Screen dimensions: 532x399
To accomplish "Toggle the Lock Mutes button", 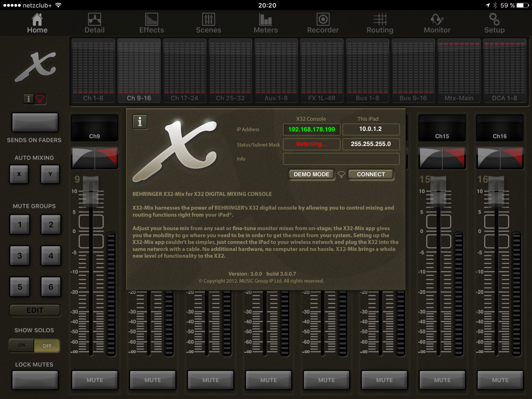I will pos(35,380).
